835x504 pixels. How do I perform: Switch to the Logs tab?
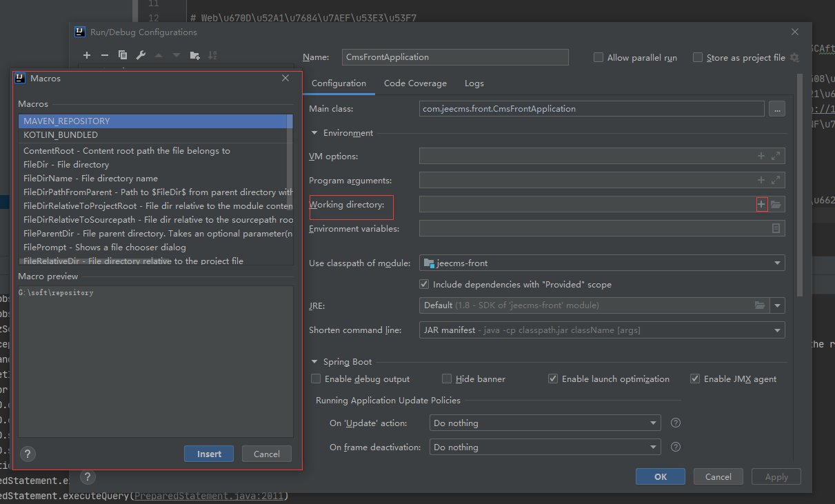click(474, 83)
